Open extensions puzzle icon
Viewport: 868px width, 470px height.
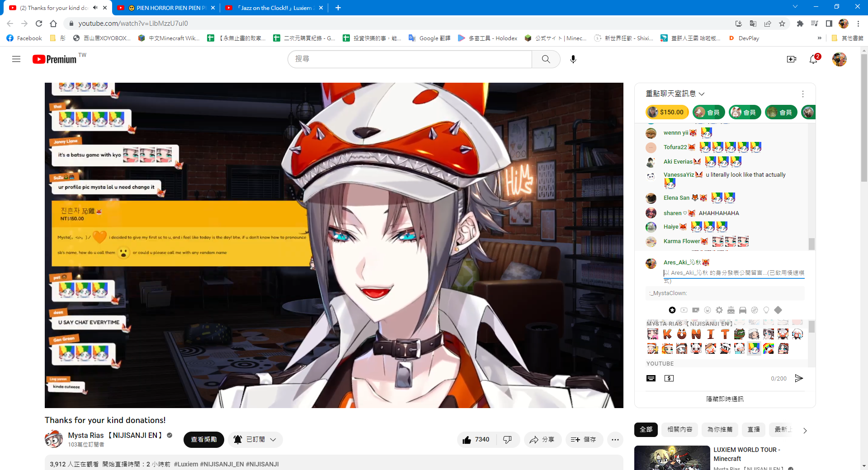click(x=800, y=23)
